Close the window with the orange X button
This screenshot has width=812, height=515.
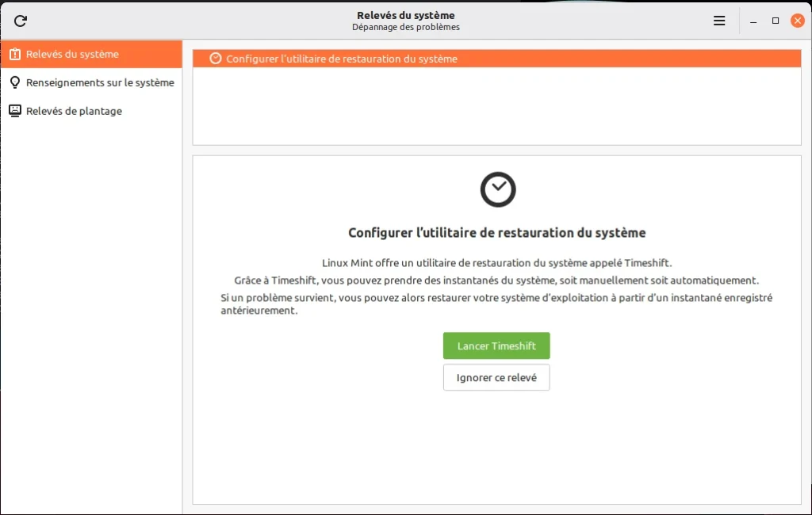pyautogui.click(x=797, y=21)
